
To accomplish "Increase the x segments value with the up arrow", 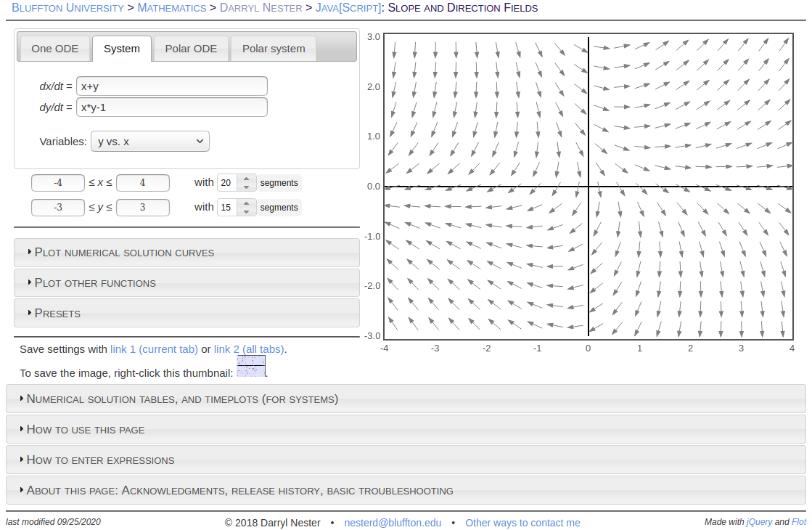I will pos(247,179).
